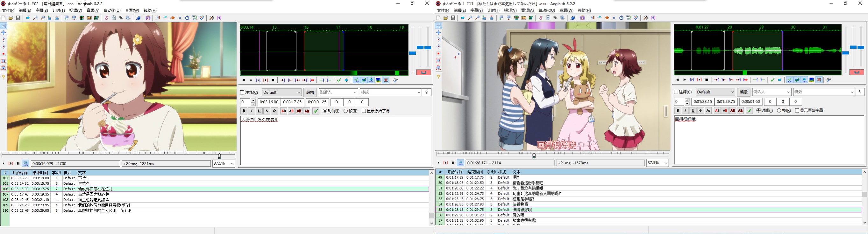Screen dimensions: 868x234
Task: Click video seek bar in left window
Action: click(118, 154)
